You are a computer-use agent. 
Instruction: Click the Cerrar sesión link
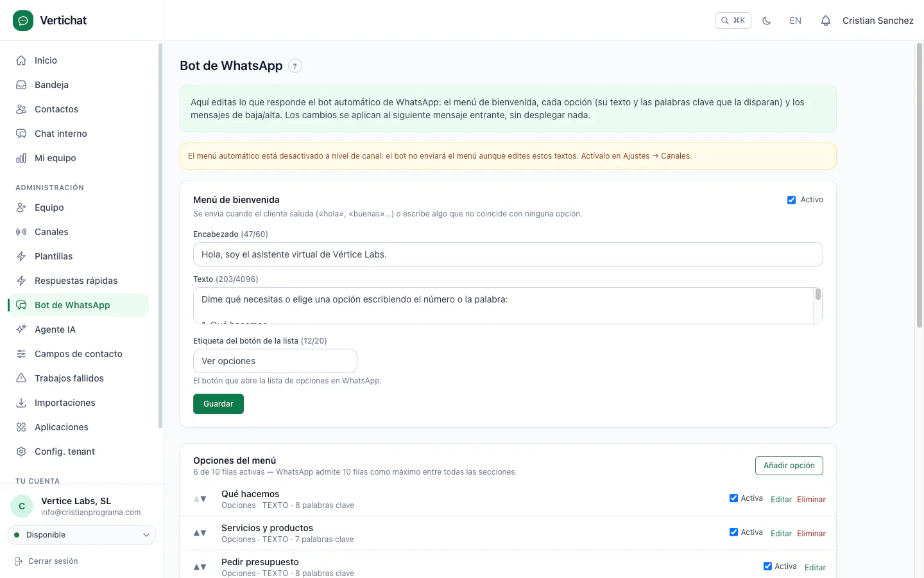(x=46, y=561)
